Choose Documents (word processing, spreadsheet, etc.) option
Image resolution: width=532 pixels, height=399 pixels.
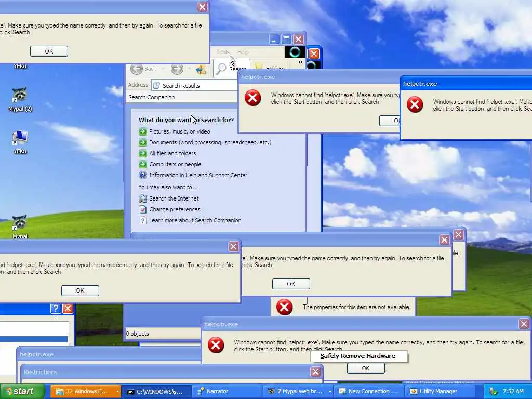tap(210, 142)
